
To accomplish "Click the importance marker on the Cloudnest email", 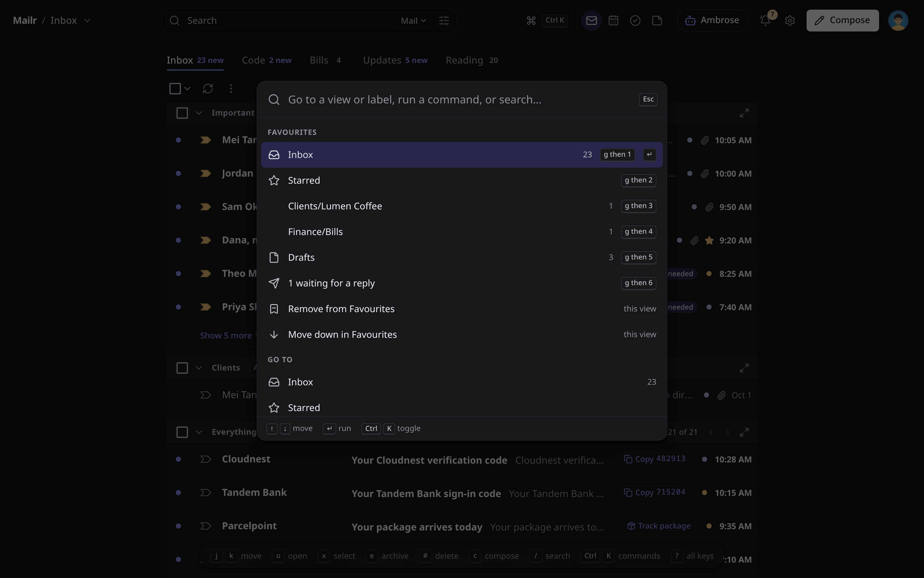I will pyautogui.click(x=205, y=459).
